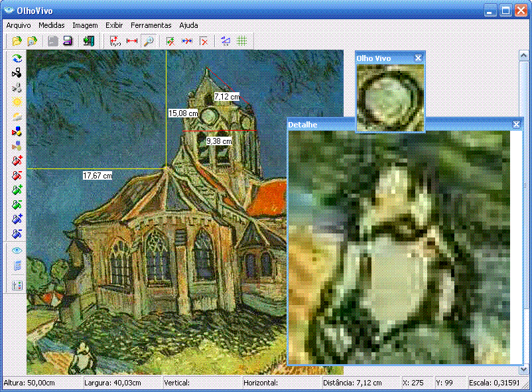Screen dimensions: 532x392
Task: Exit the program via the door icon
Action: 88,41
